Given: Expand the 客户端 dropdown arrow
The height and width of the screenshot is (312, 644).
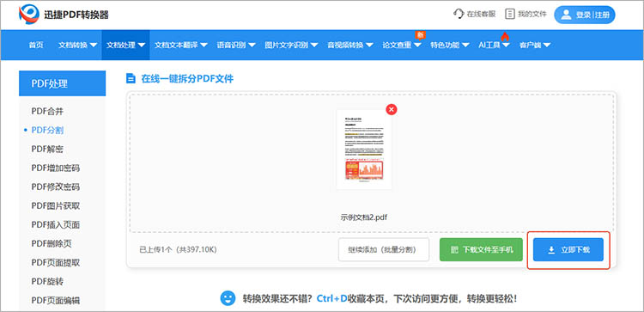Looking at the screenshot, I should point(547,46).
